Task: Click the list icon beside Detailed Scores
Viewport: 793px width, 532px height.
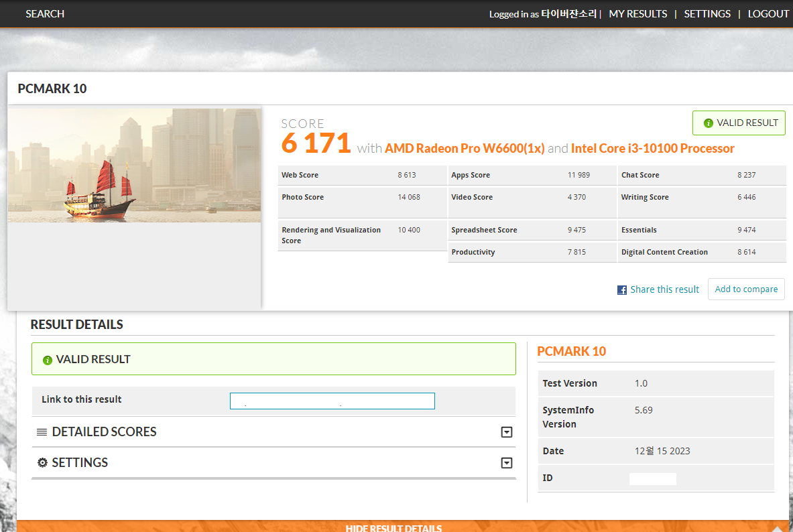Action: pyautogui.click(x=42, y=432)
